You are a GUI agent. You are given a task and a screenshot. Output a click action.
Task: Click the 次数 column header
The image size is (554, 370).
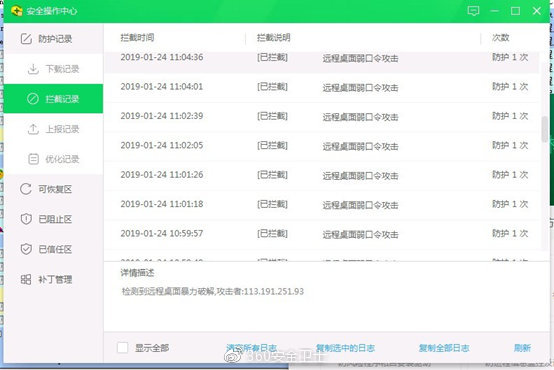(501, 37)
